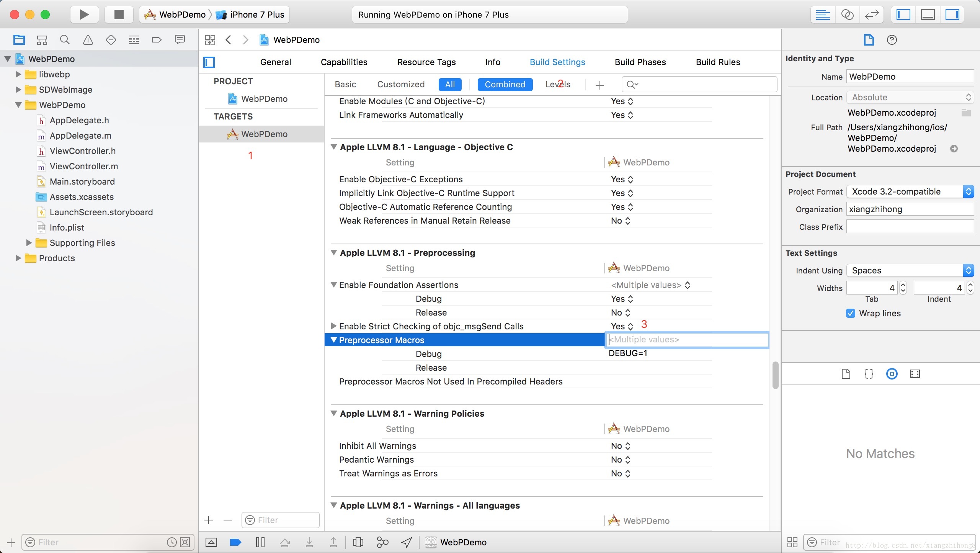Hide the Utilities inspector pane
Image resolution: width=980 pixels, height=553 pixels.
[952, 15]
